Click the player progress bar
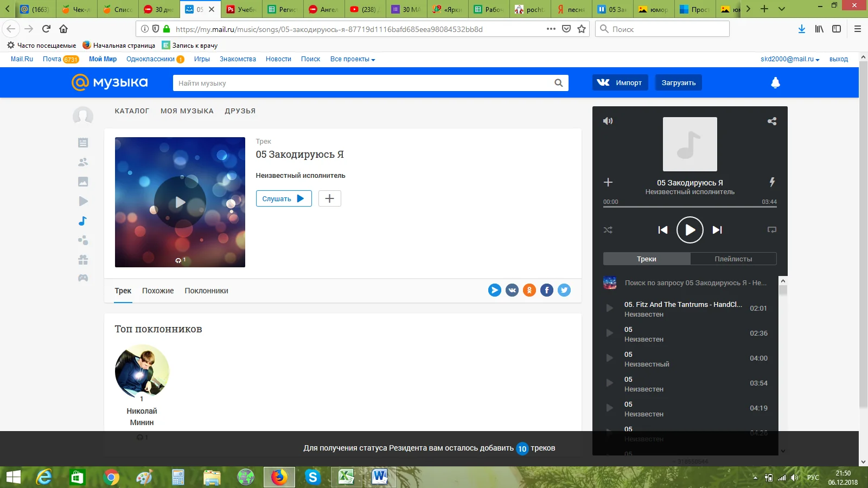This screenshot has width=868, height=488. [x=690, y=207]
